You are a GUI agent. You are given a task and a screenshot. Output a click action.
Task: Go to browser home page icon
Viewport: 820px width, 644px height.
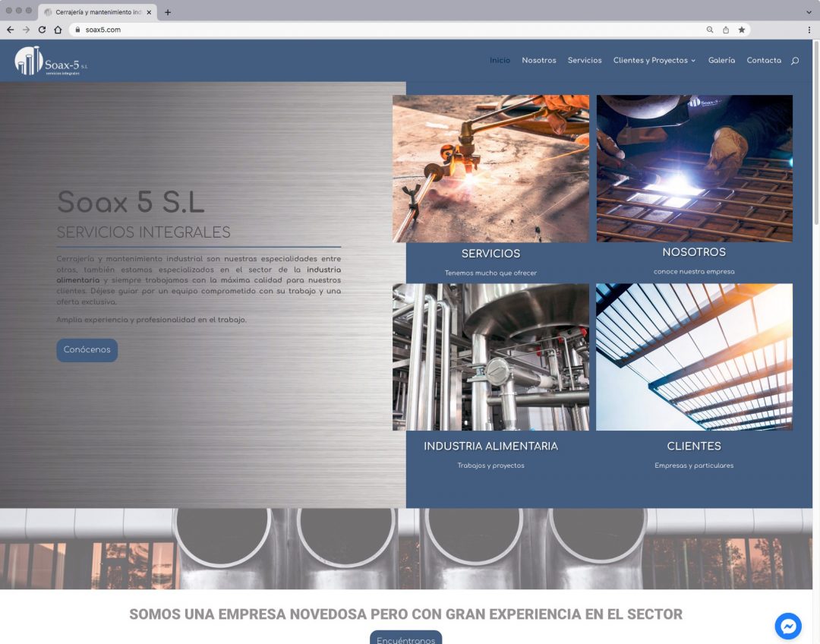[58, 30]
